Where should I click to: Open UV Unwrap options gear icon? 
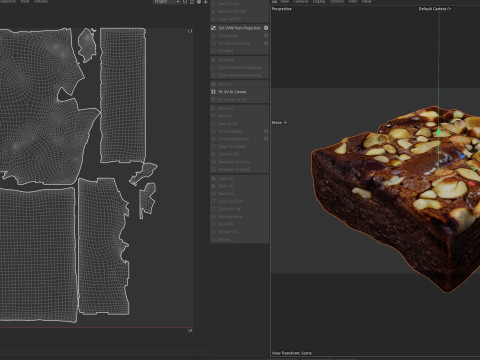tap(266, 35)
